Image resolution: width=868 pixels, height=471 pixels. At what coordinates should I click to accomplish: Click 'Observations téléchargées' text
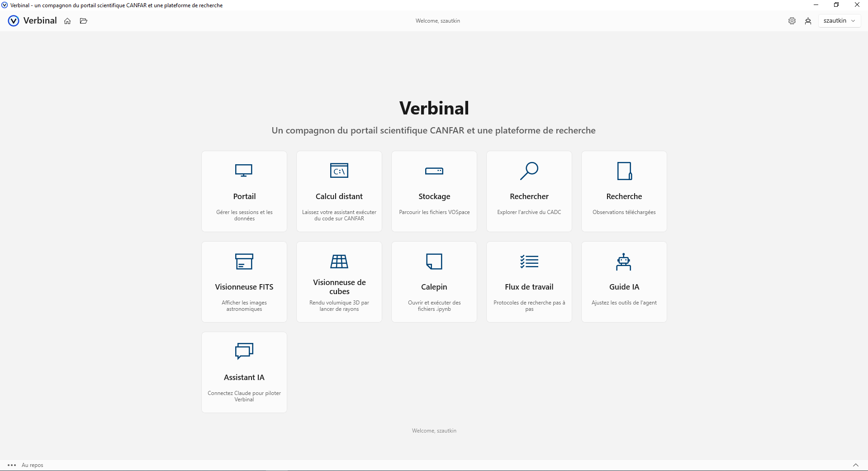624,212
